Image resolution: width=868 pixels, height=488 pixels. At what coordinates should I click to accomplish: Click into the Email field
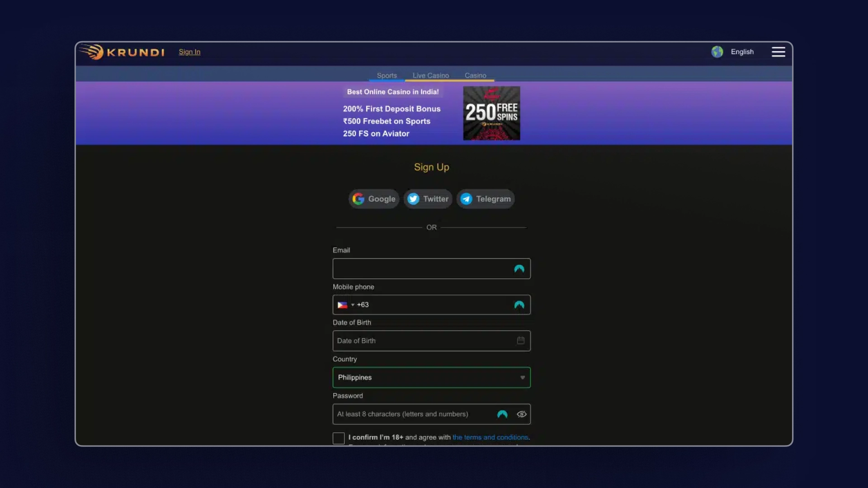click(431, 269)
